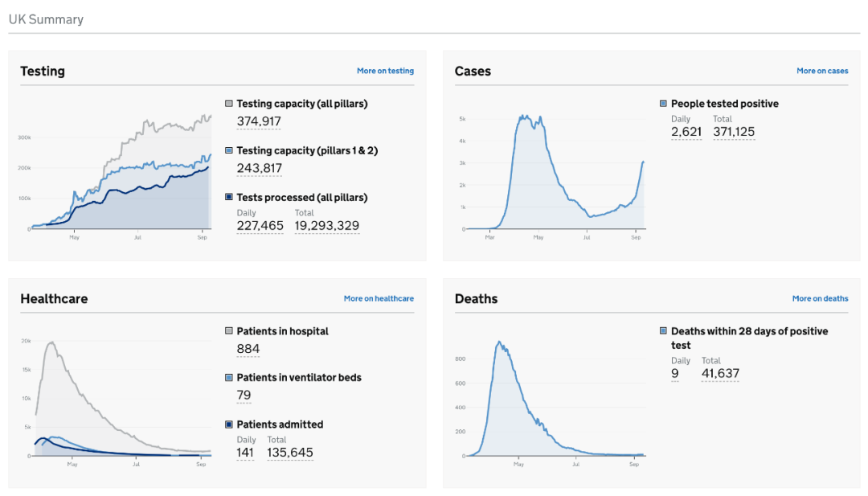The image size is (868, 496).
Task: Click the Cases card heading
Action: click(x=473, y=71)
